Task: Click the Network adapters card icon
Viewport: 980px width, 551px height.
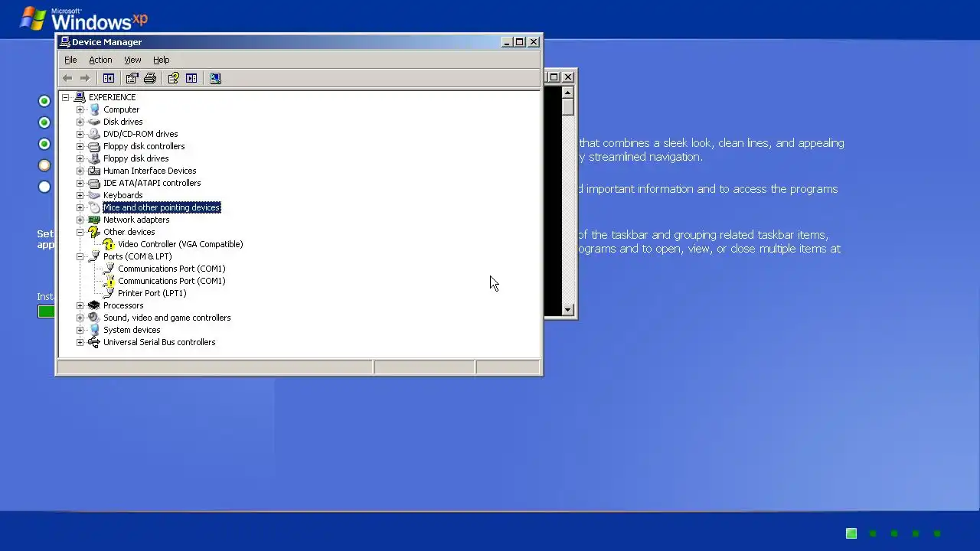Action: 94,220
